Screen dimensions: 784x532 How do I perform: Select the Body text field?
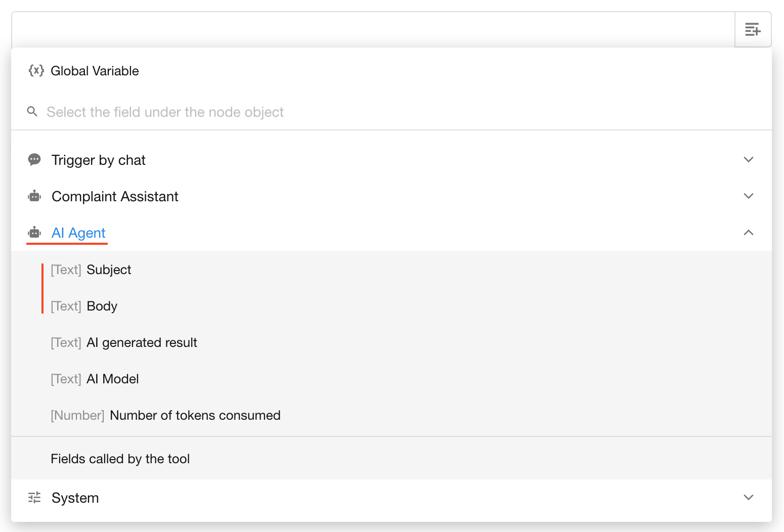click(x=102, y=306)
